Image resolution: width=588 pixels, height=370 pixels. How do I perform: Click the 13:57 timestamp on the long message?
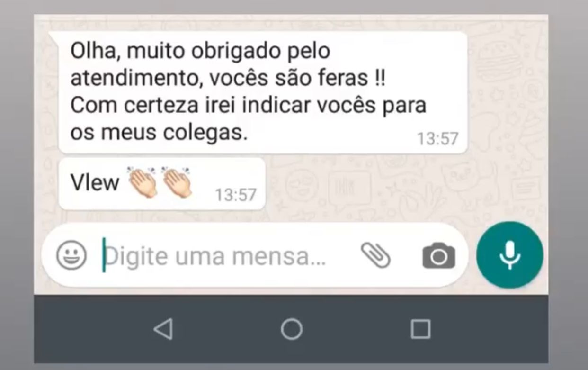click(x=437, y=139)
